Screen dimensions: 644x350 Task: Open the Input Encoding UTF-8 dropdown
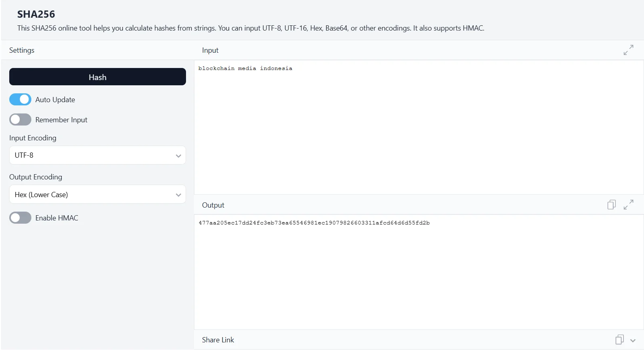click(97, 155)
